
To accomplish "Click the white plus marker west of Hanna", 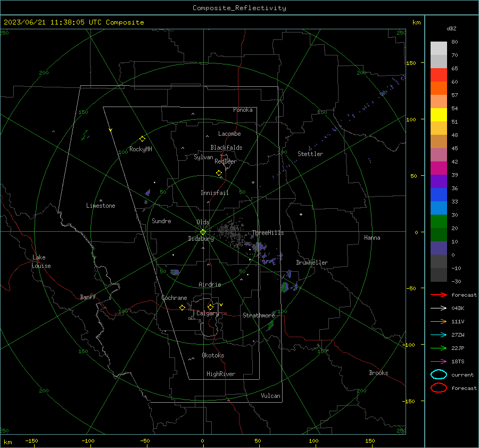I will click(301, 214).
